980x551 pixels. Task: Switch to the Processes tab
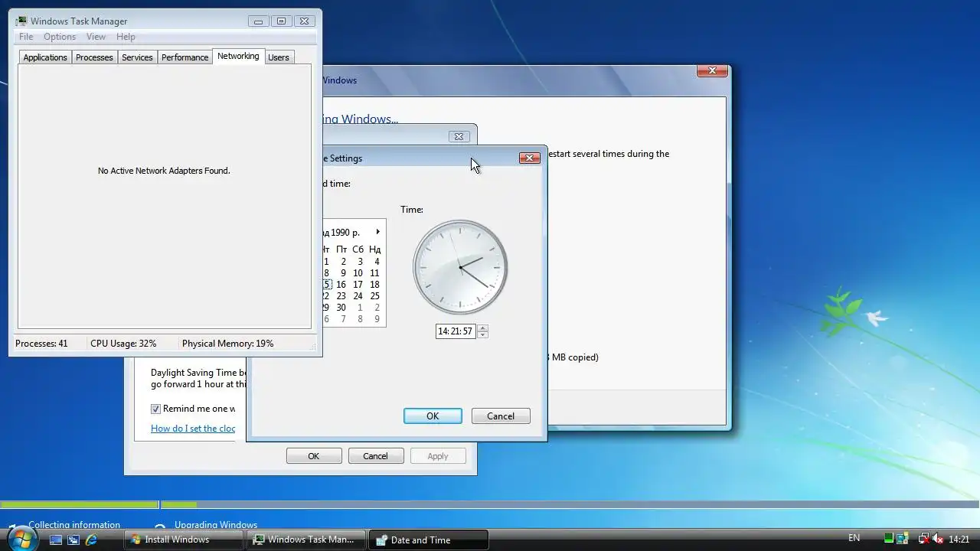coord(94,57)
